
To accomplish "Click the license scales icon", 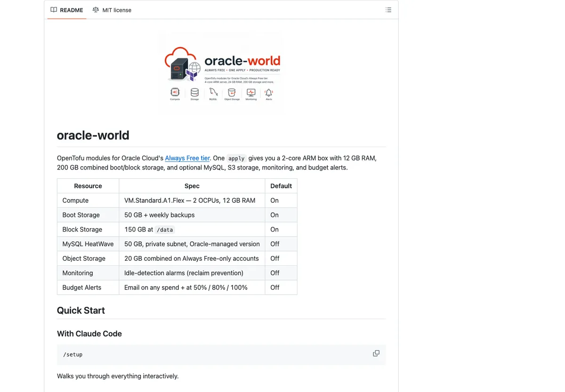I will coord(96,10).
